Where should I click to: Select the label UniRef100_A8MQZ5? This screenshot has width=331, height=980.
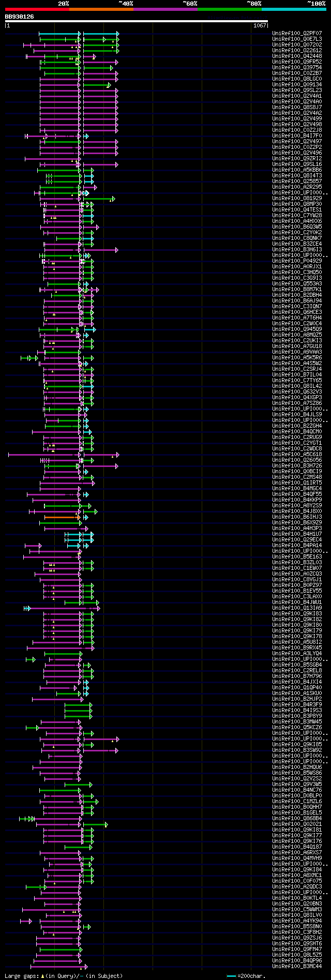pos(297,335)
